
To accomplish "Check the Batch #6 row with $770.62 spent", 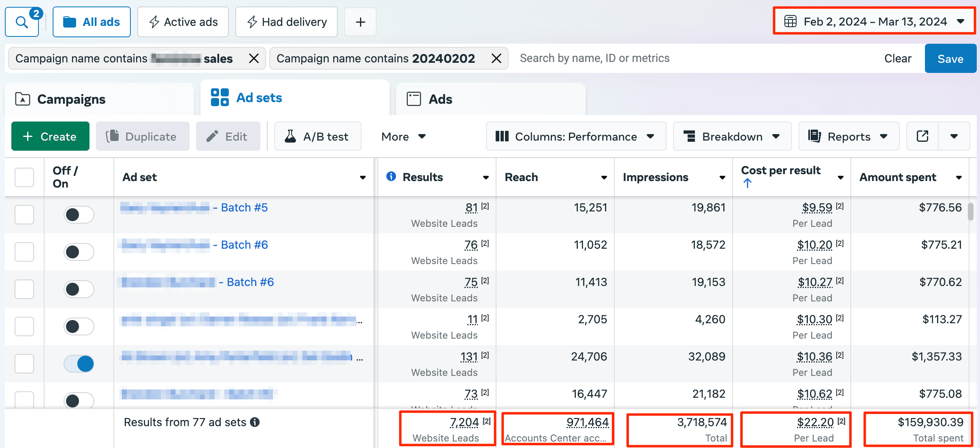I will (x=24, y=289).
